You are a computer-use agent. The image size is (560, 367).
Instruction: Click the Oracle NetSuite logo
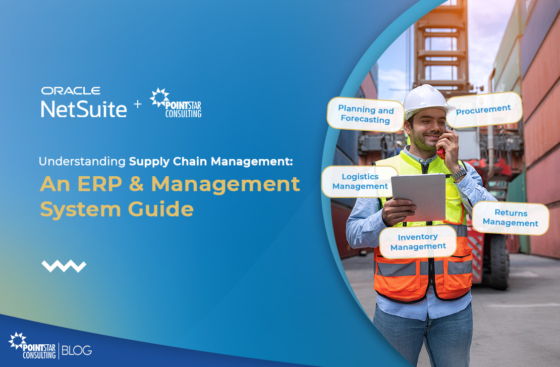(84, 102)
